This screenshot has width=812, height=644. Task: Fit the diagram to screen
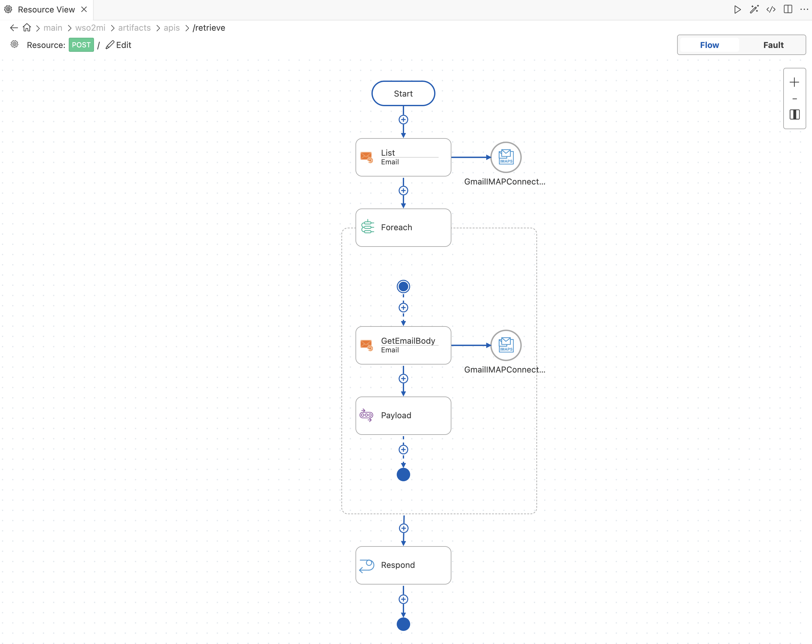click(794, 114)
